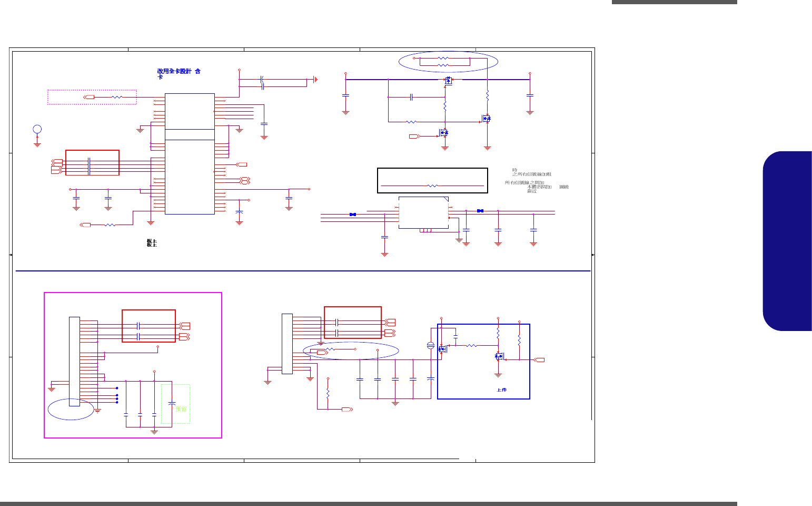Screen dimensions: 812x506
Task: Click the blue circle test-point symbol above ground
Action: coord(37,129)
